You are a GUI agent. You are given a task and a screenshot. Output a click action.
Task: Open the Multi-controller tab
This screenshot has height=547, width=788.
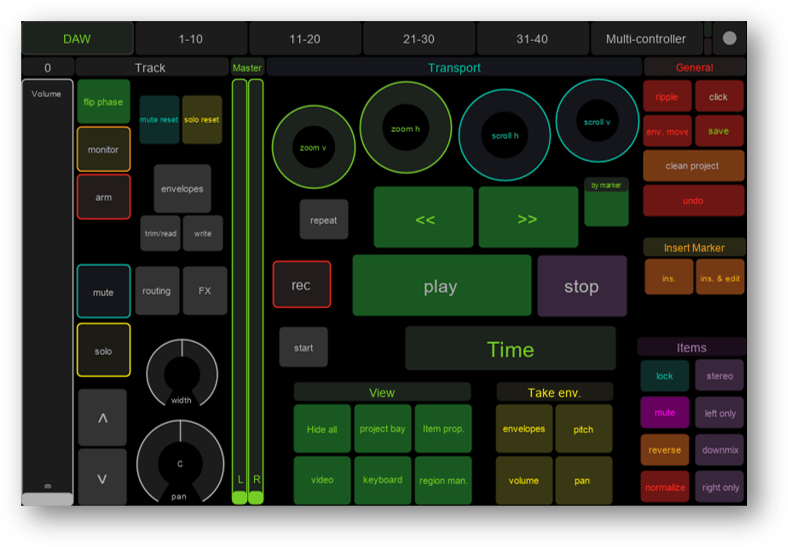coord(646,39)
